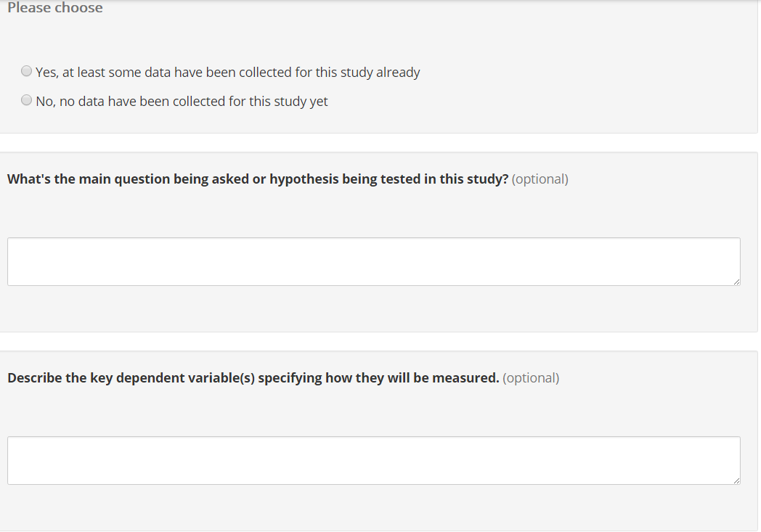761x532 pixels.
Task: Click '(optional)' beside the hypothesis question
Action: pyautogui.click(x=540, y=179)
